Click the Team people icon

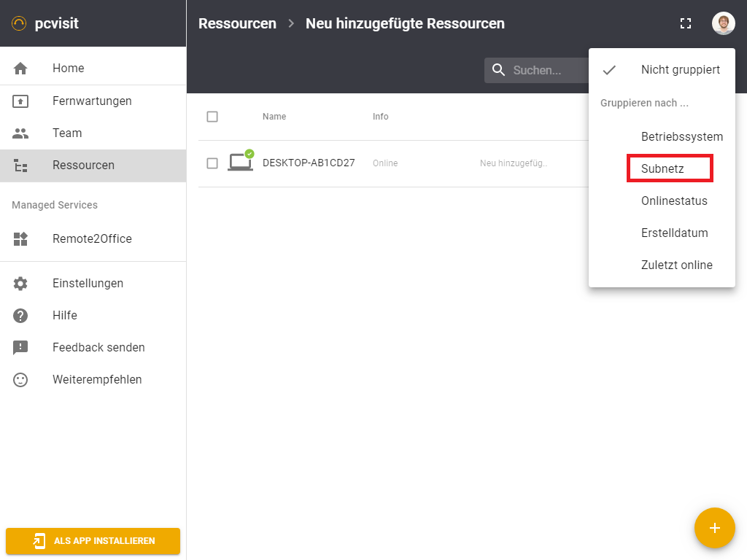(20, 133)
